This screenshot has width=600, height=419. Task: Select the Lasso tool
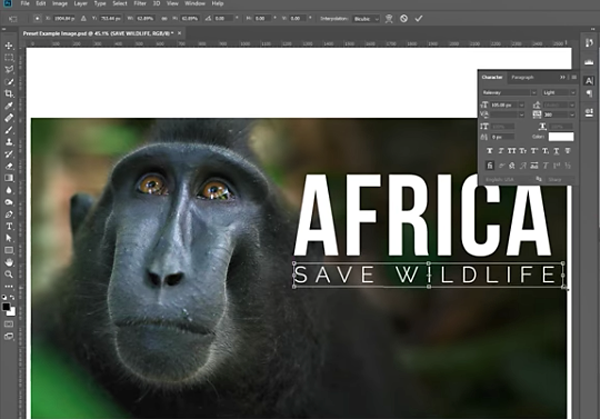pyautogui.click(x=9, y=69)
